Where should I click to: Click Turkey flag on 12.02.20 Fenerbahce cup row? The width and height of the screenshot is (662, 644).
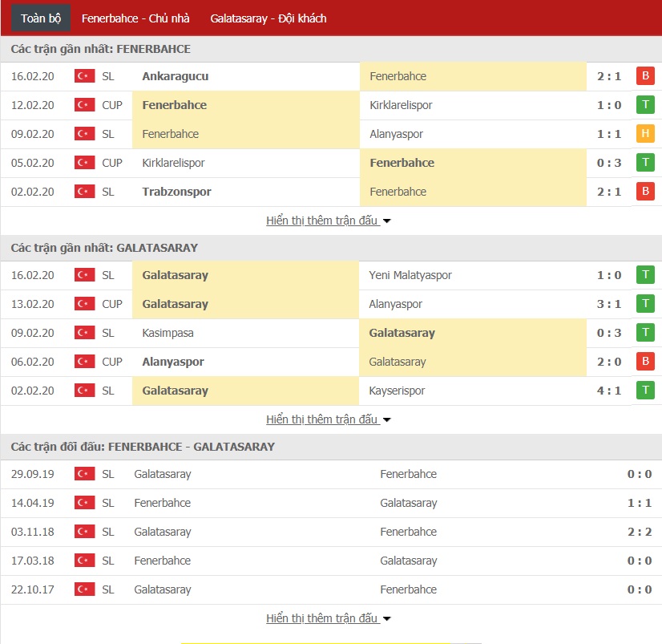pos(84,105)
